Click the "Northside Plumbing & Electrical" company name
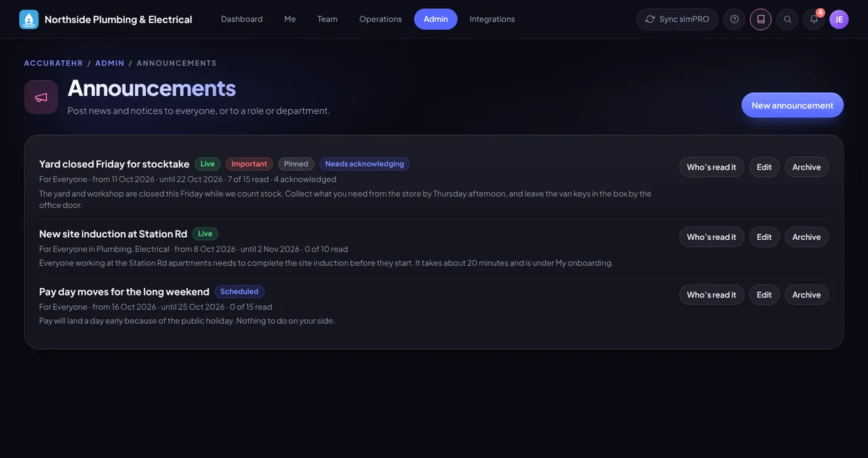Image resolution: width=868 pixels, height=458 pixels. (x=119, y=20)
